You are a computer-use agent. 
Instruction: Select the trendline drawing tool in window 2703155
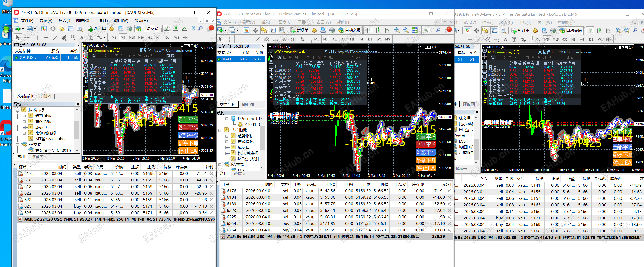point(55,38)
